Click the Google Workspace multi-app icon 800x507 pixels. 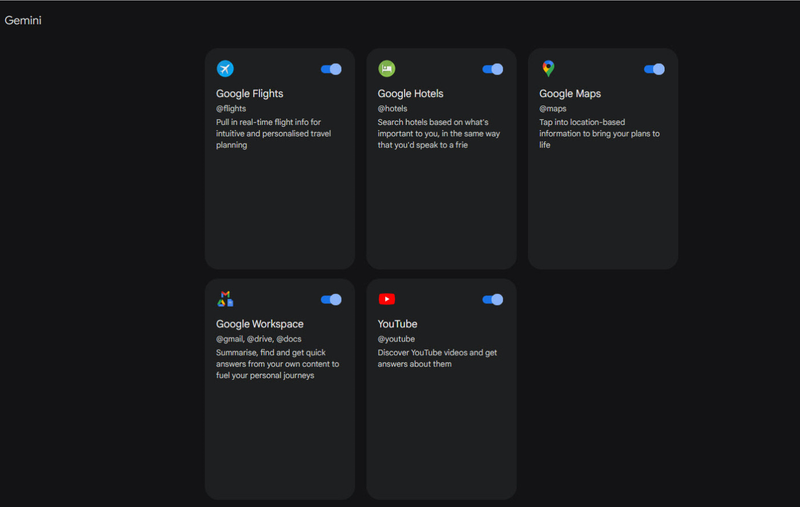pos(225,299)
